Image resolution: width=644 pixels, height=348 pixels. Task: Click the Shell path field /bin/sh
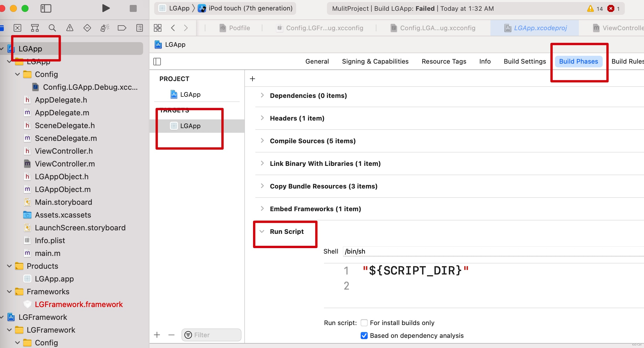tap(493, 251)
